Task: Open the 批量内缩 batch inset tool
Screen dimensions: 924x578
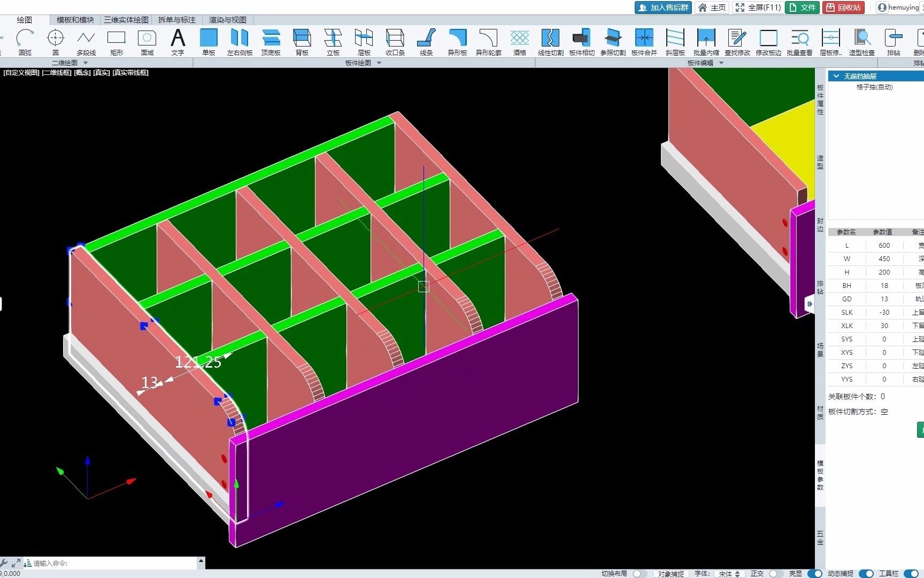Action: (x=706, y=42)
